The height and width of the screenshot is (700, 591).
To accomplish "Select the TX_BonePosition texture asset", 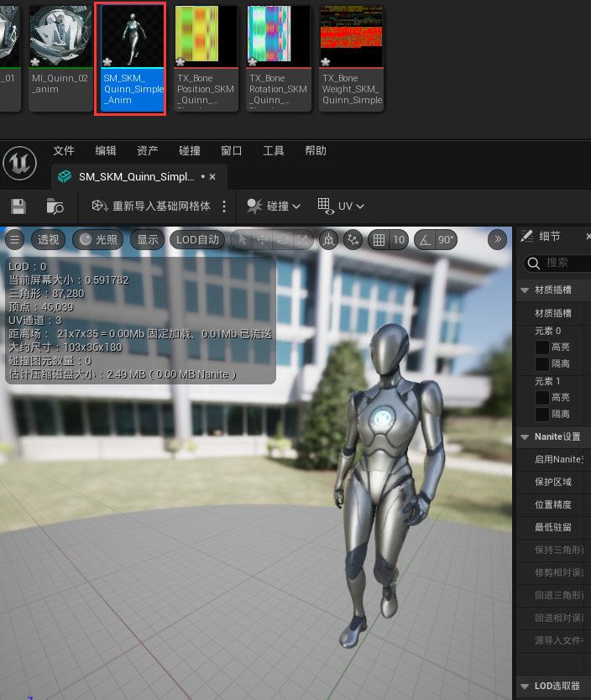I will 206,58.
